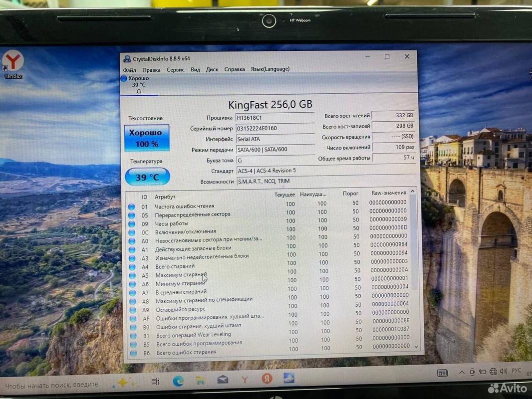This screenshot has height=399, width=532.
Task: Open the Файл menu
Action: (129, 70)
